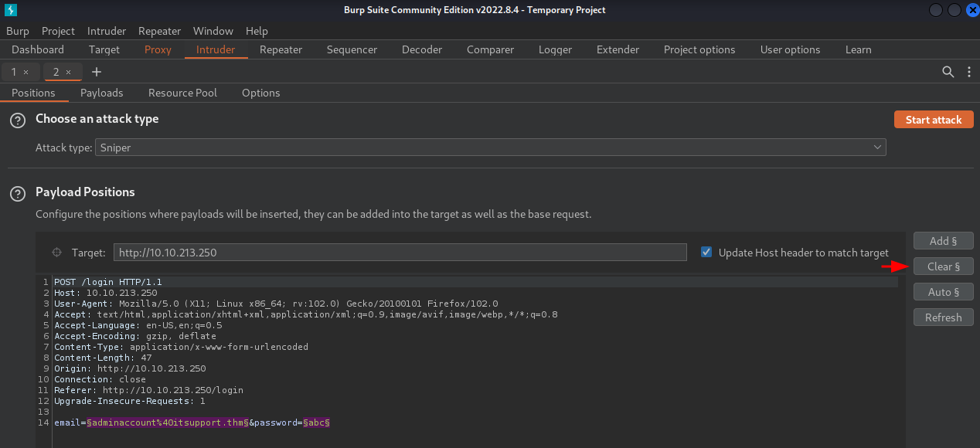Click the §abc§ password payload position
This screenshot has height=448, width=980.
pyautogui.click(x=317, y=423)
